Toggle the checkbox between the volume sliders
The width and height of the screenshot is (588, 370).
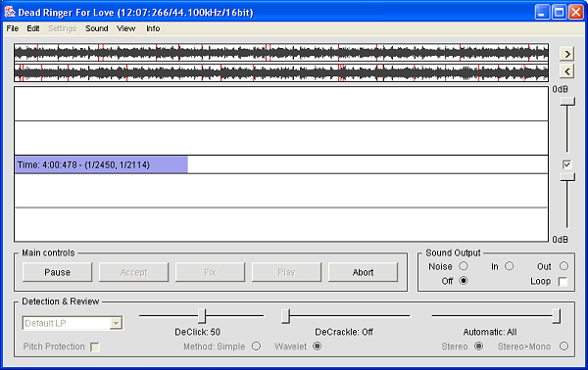(x=566, y=164)
